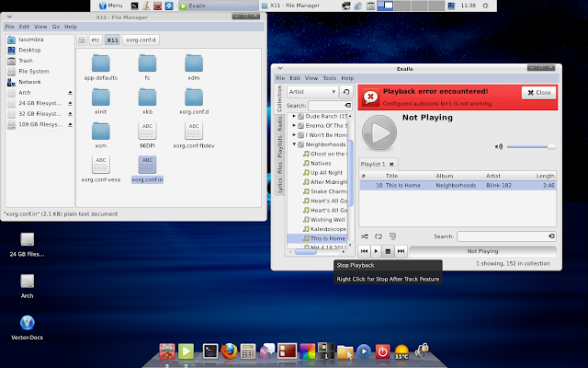Click the etc path button
The image size is (588, 368).
coord(96,40)
